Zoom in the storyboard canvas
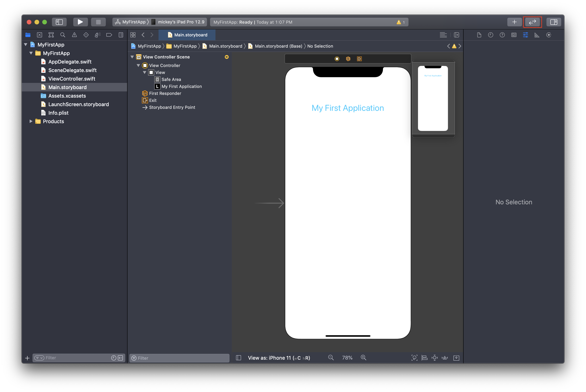586x392 pixels. click(363, 358)
